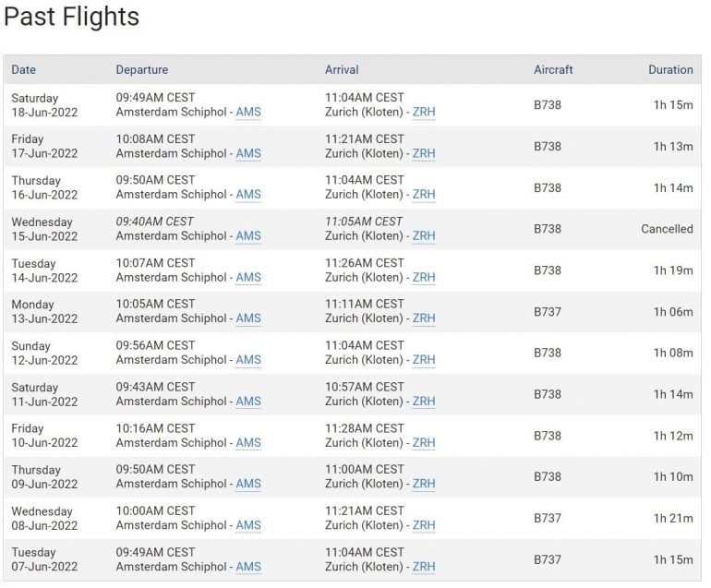Screen dimensions: 711x588
Task: Click AMS link for Wednesday 08-Jun-2022 flight
Action: tap(248, 525)
